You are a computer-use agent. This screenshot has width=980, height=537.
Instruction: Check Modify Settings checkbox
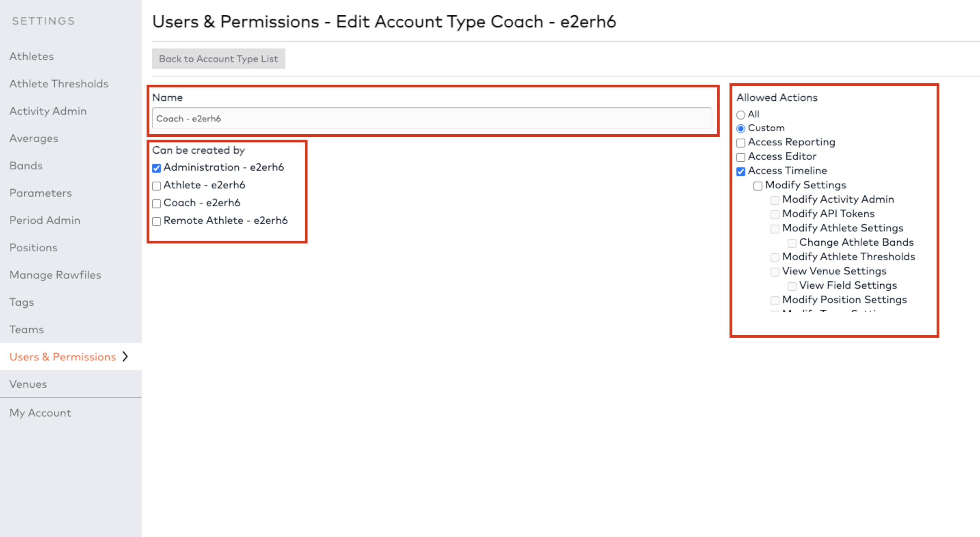click(x=758, y=186)
